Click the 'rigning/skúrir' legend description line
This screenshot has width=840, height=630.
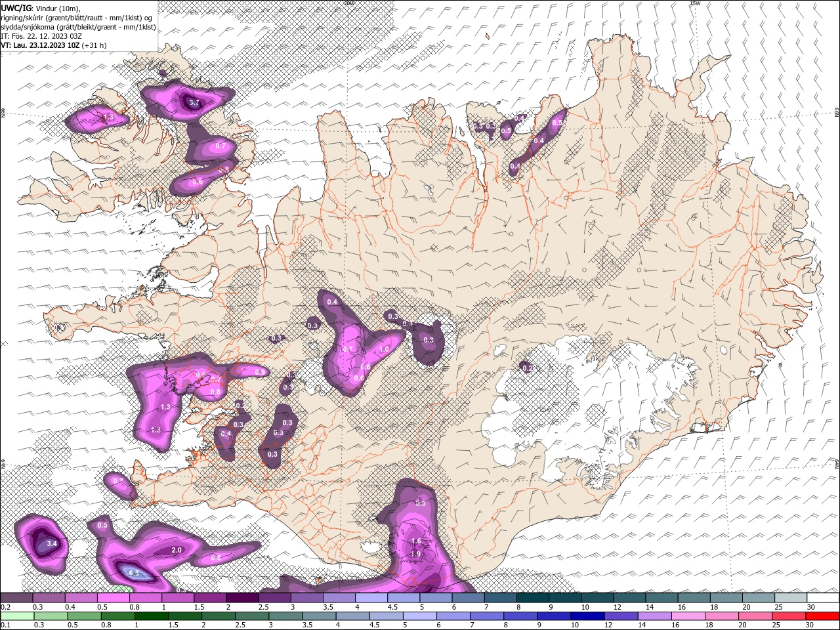point(77,17)
